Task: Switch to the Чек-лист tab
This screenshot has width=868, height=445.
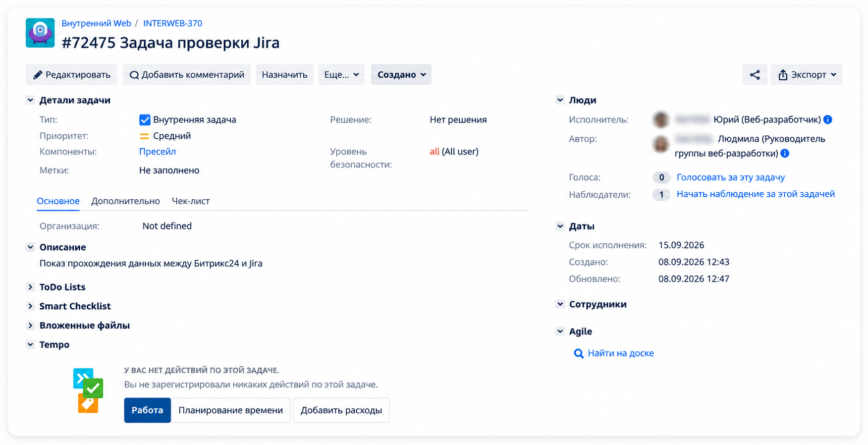Action: 191,201
